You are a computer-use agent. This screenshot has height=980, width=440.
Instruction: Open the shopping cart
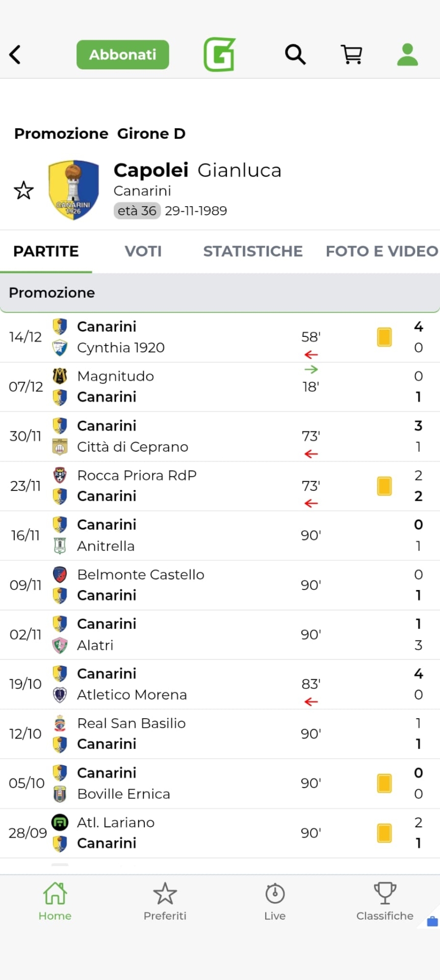[351, 54]
